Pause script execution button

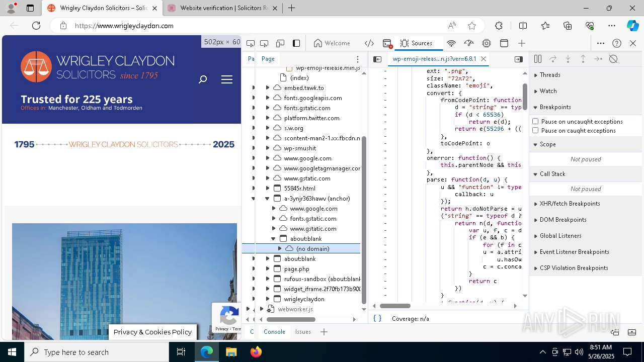click(538, 59)
